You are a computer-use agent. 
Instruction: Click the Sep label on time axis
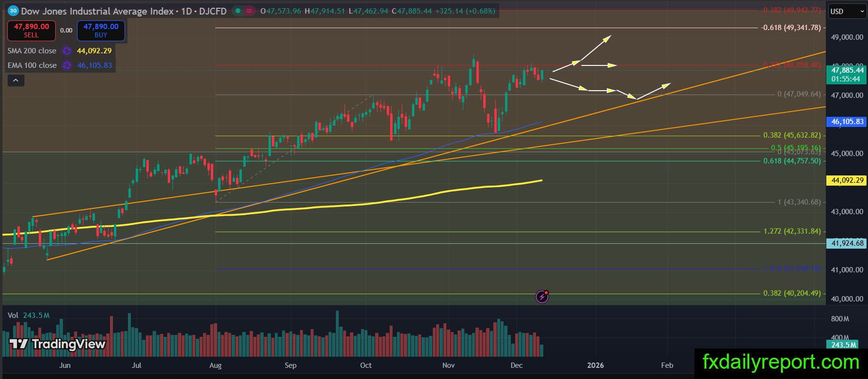click(x=290, y=365)
